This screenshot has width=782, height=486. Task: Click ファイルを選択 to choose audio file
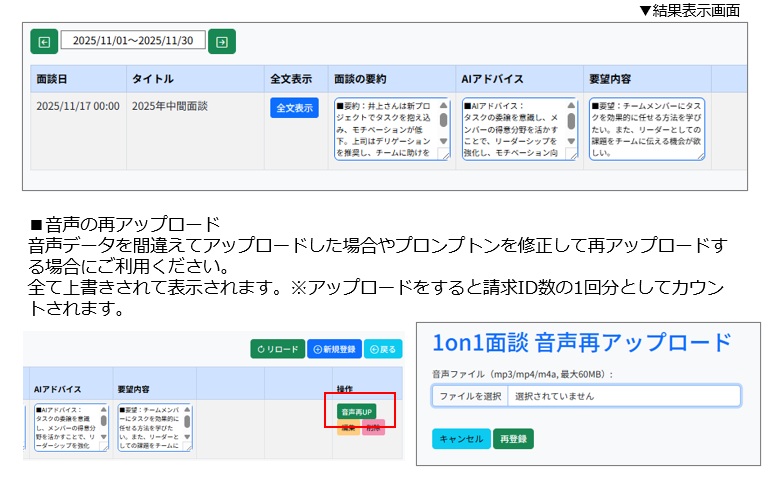coord(469,396)
